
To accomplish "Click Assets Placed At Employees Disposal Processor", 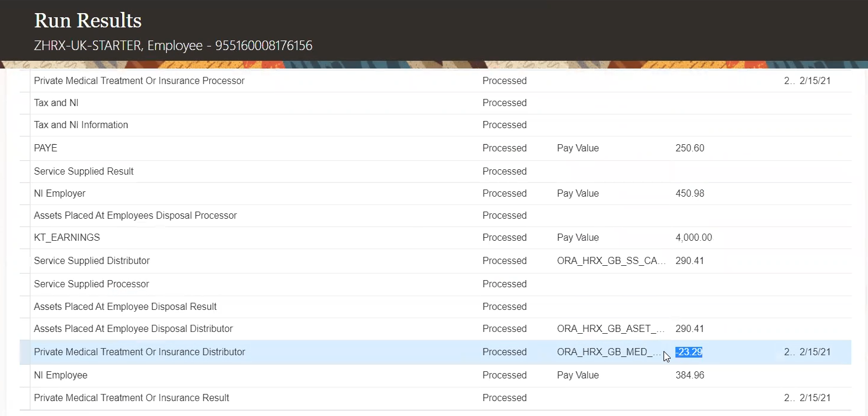I will (x=135, y=216).
